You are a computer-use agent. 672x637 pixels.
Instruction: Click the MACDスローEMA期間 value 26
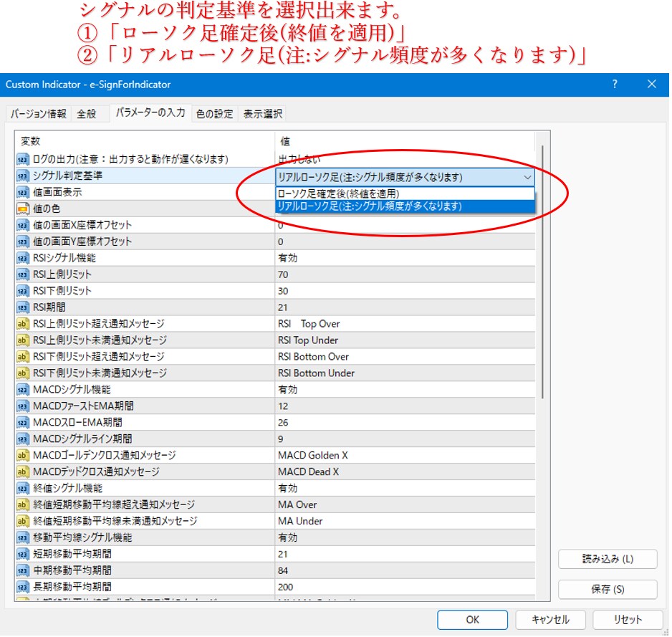283,423
